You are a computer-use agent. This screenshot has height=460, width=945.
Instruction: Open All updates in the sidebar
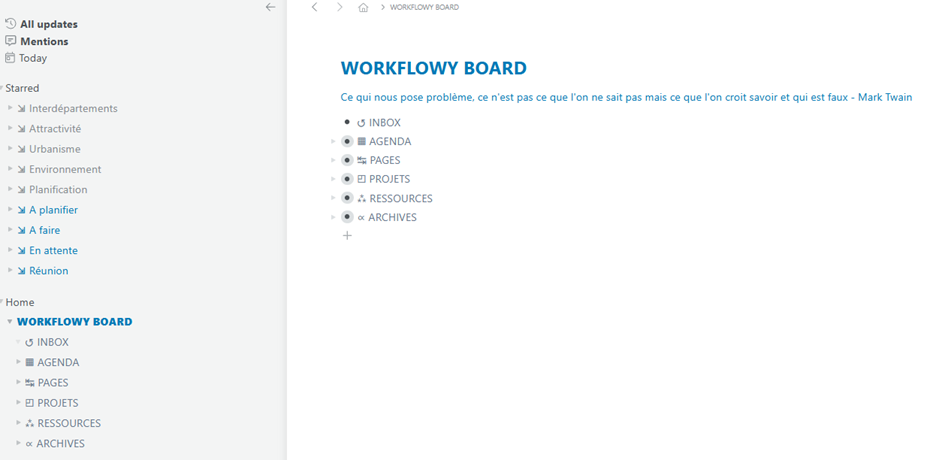click(48, 24)
